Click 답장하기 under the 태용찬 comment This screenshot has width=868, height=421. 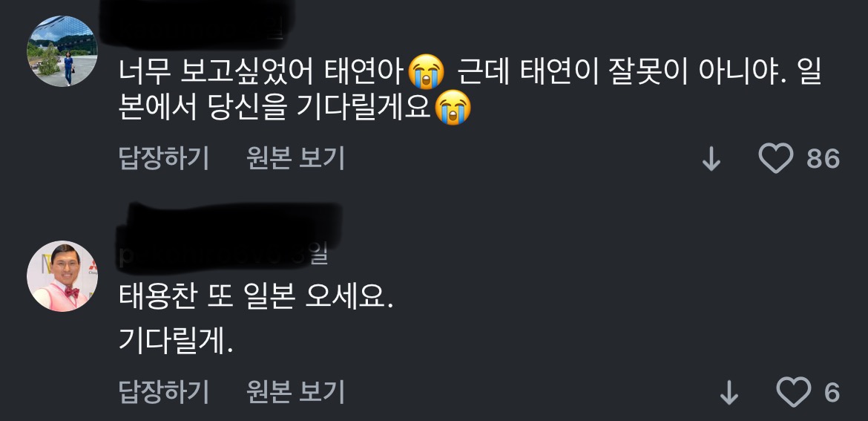coord(164,391)
